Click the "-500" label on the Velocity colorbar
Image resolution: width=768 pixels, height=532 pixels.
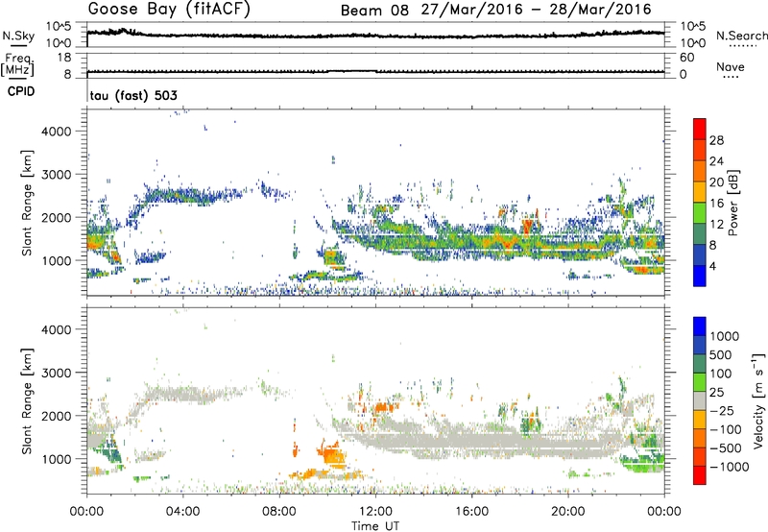(x=725, y=447)
